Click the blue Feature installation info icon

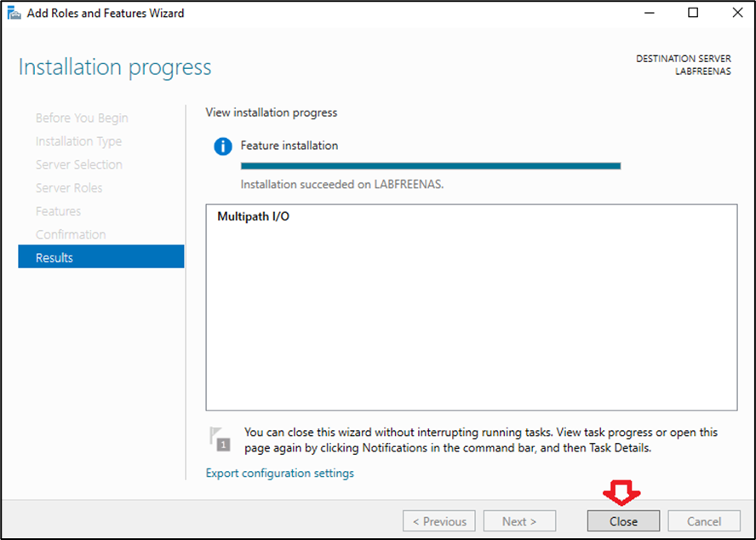[x=223, y=146]
